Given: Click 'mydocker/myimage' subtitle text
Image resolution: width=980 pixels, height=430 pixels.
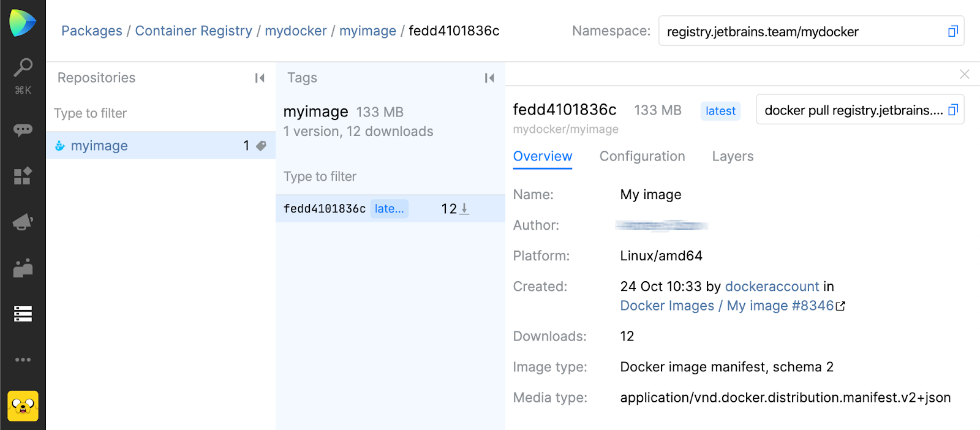Looking at the screenshot, I should (565, 129).
